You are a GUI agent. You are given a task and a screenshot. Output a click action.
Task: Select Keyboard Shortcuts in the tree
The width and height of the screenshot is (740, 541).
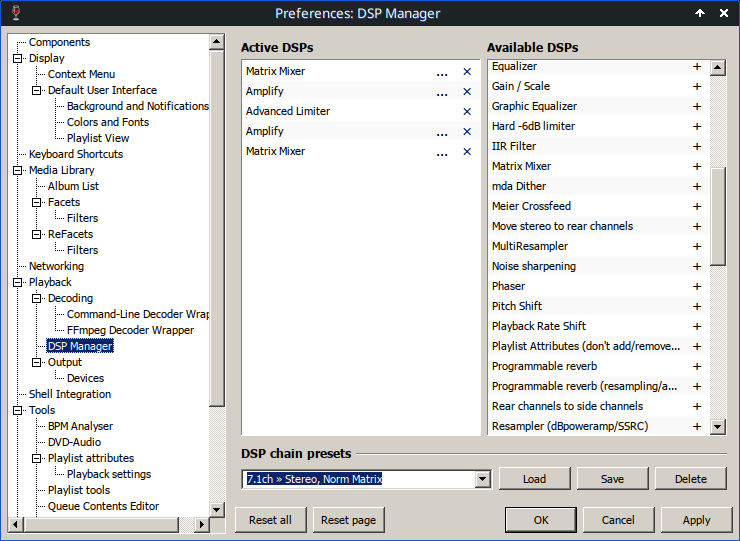pos(76,154)
